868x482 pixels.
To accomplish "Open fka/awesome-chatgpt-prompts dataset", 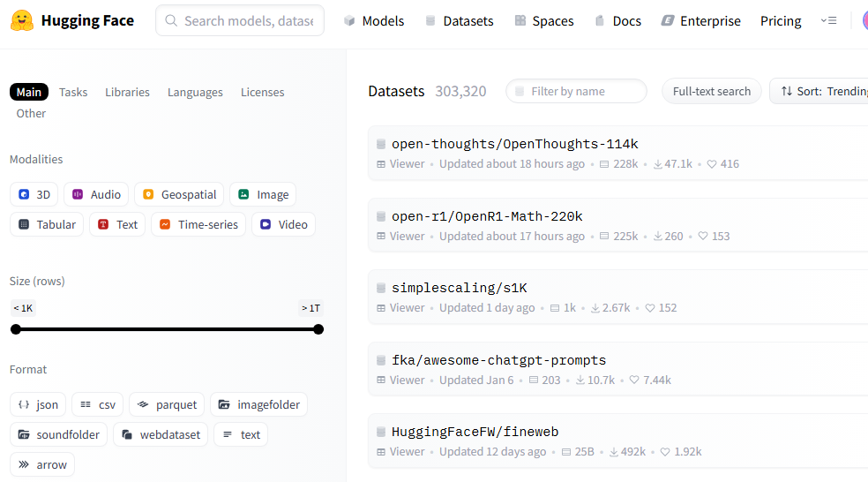I will [x=498, y=360].
